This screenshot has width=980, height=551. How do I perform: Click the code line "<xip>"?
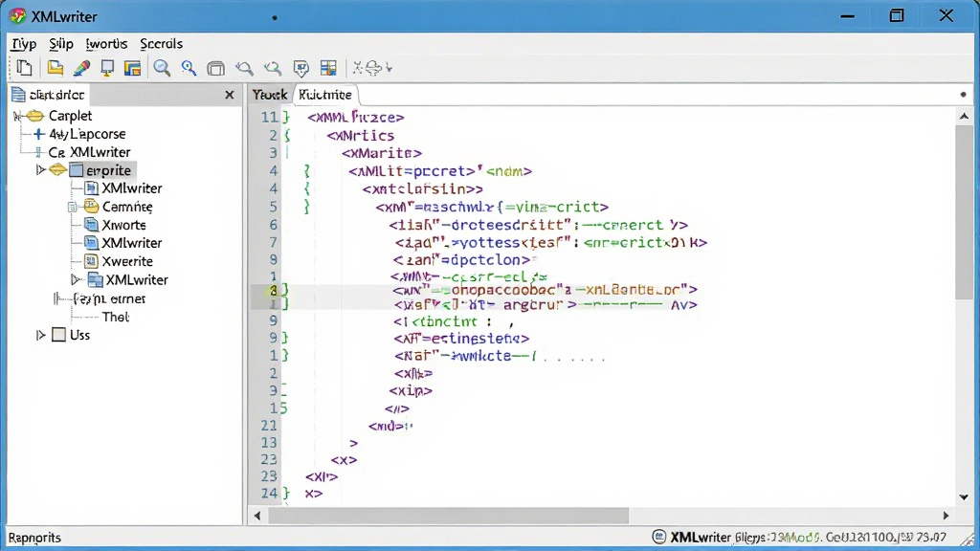(x=410, y=391)
